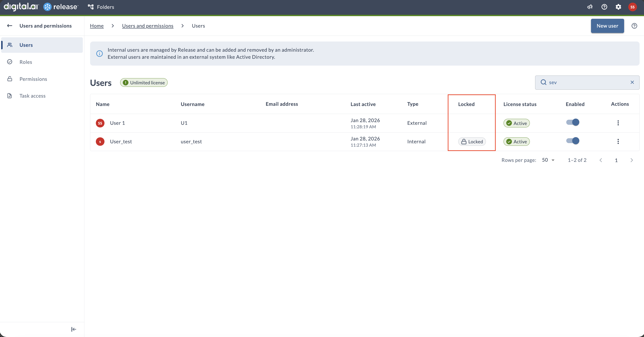Toggle Enabled switch for User 1
The width and height of the screenshot is (644, 337).
click(572, 122)
